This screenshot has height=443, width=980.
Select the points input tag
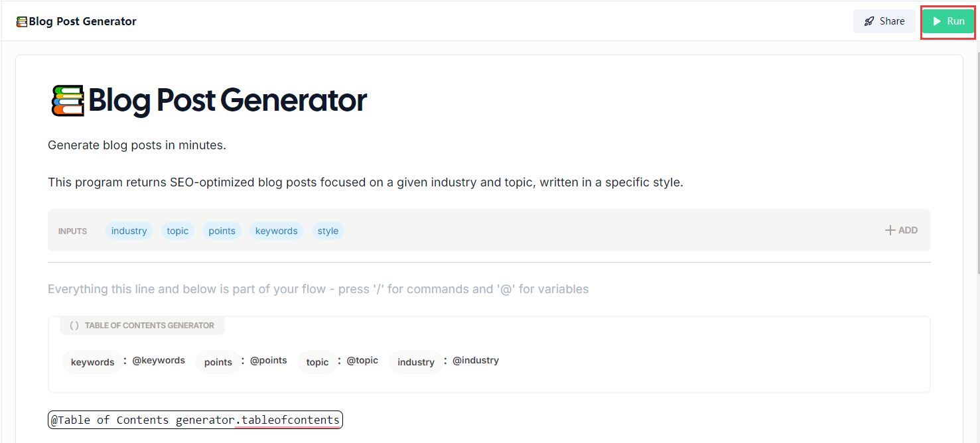tap(222, 231)
